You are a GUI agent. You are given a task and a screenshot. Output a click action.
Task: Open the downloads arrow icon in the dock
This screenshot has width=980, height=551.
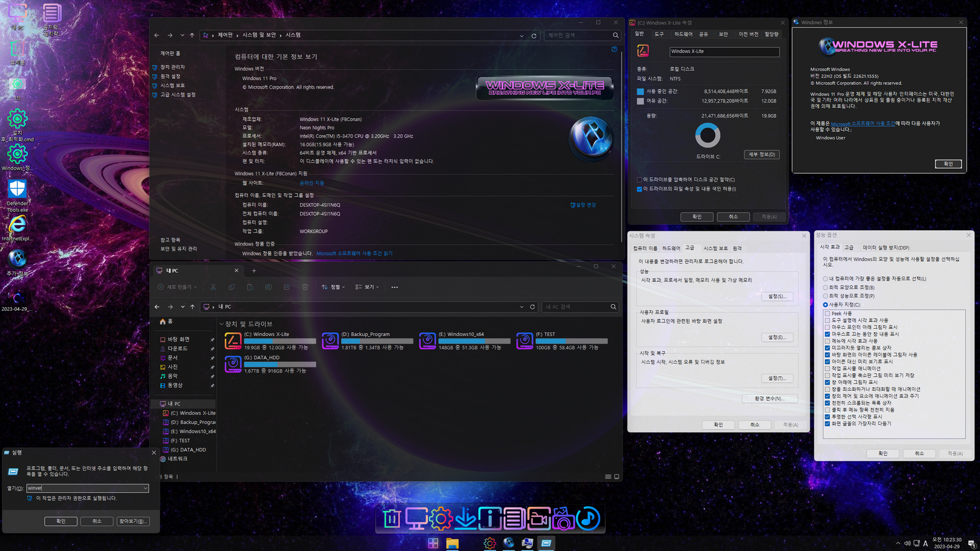pyautogui.click(x=465, y=519)
